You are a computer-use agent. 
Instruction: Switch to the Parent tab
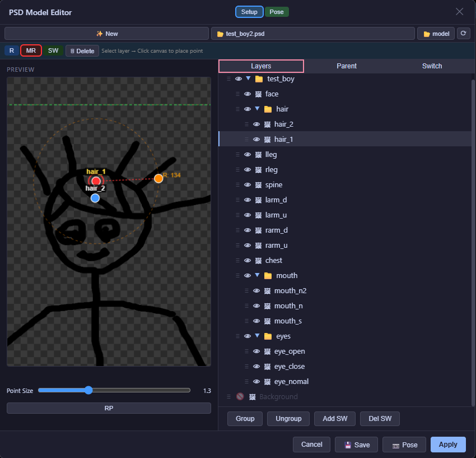tap(347, 66)
